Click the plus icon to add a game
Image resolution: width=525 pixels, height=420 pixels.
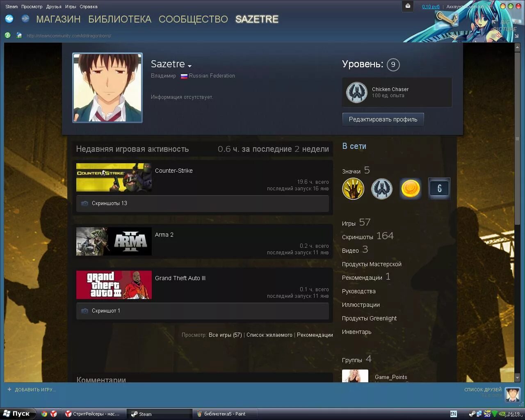pos(9,390)
